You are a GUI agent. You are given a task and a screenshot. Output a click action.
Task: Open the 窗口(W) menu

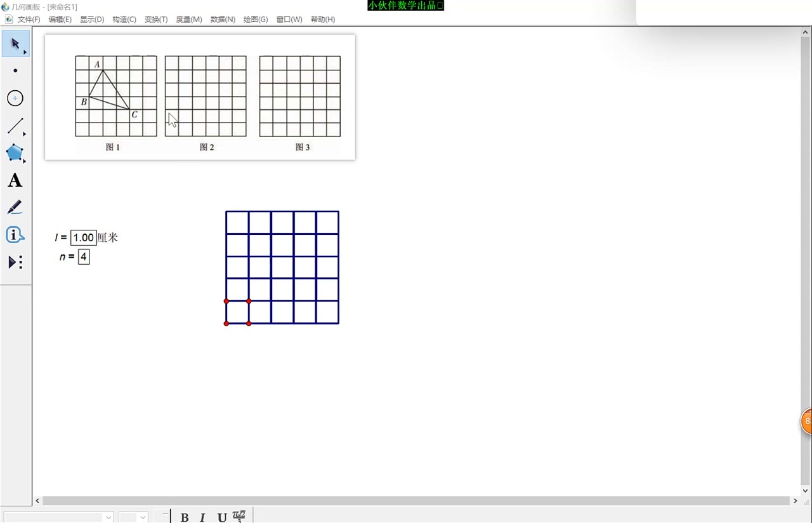point(289,19)
